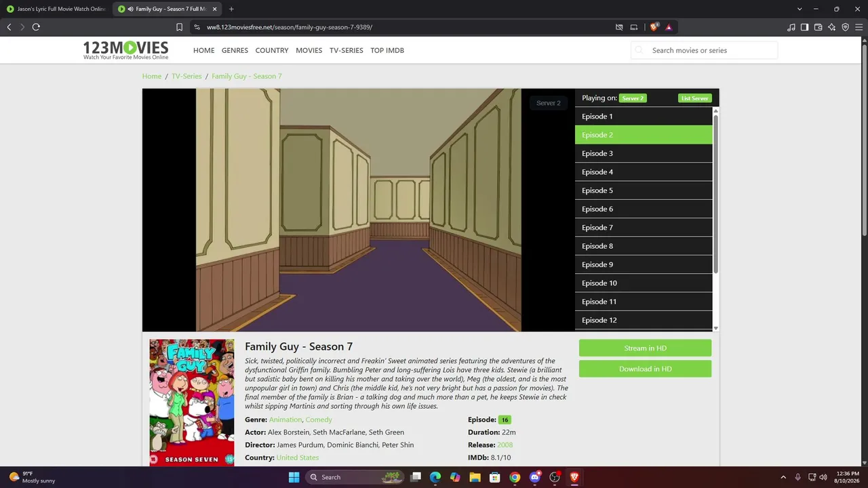
Task: Open the GENRES navigation menu
Action: tap(235, 50)
